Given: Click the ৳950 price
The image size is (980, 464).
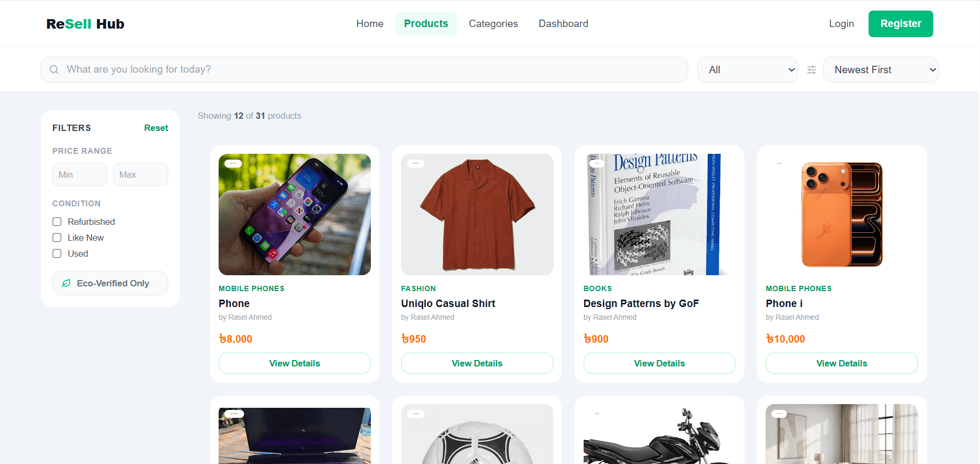Looking at the screenshot, I should point(414,339).
